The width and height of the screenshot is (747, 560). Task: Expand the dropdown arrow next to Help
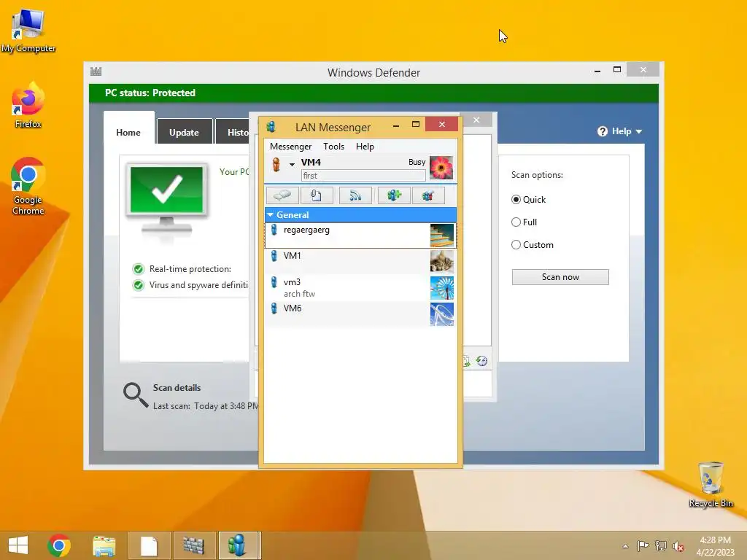(x=639, y=131)
